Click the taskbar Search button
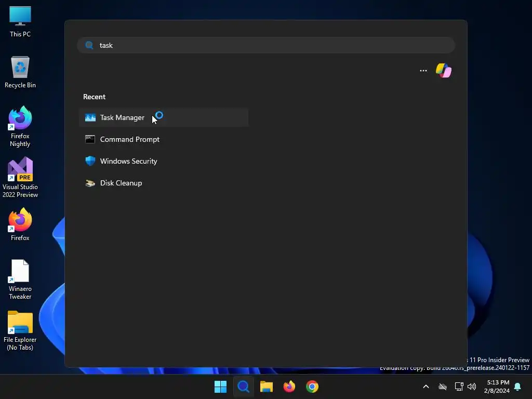532x399 pixels. (x=243, y=387)
